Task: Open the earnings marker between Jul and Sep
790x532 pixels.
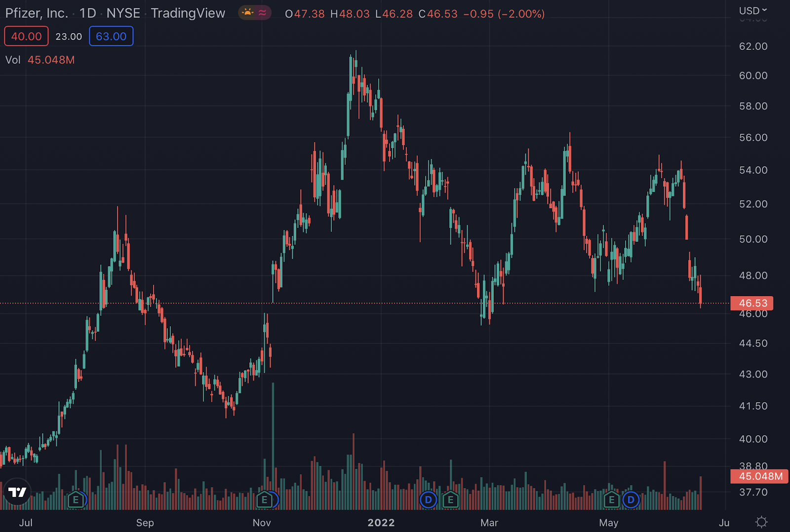Action: pyautogui.click(x=76, y=500)
